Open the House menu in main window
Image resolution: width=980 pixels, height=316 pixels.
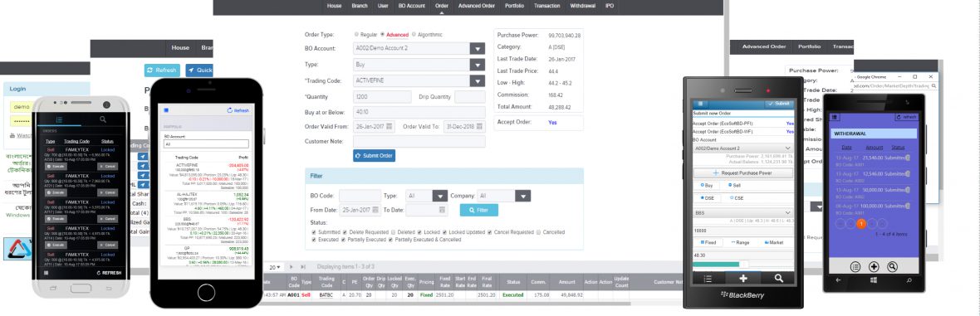click(335, 6)
